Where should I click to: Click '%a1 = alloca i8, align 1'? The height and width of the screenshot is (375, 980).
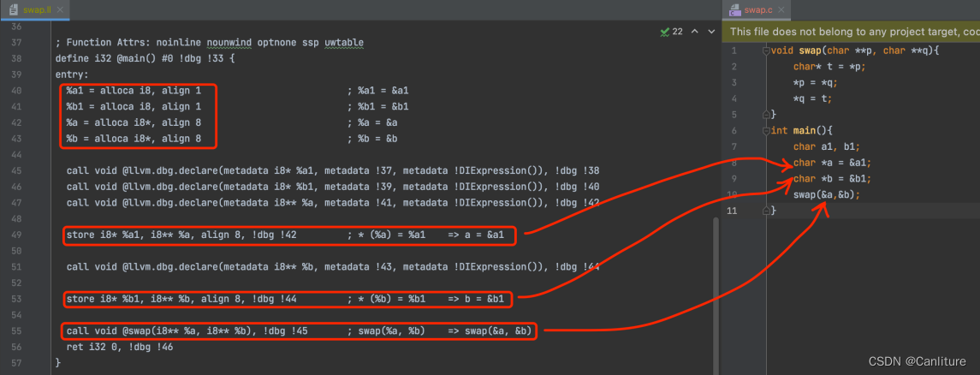click(x=134, y=91)
